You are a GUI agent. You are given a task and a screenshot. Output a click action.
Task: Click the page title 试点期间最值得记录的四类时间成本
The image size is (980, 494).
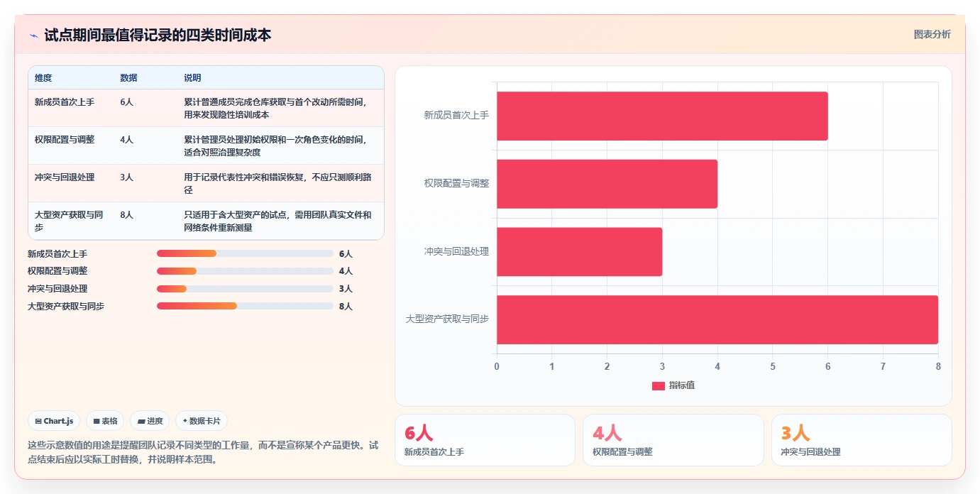158,35
